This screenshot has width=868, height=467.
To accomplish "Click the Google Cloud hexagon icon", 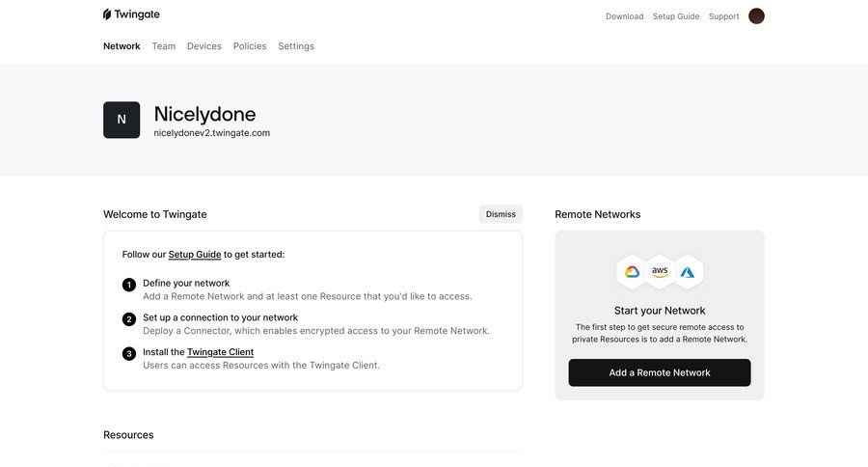I will pyautogui.click(x=632, y=272).
